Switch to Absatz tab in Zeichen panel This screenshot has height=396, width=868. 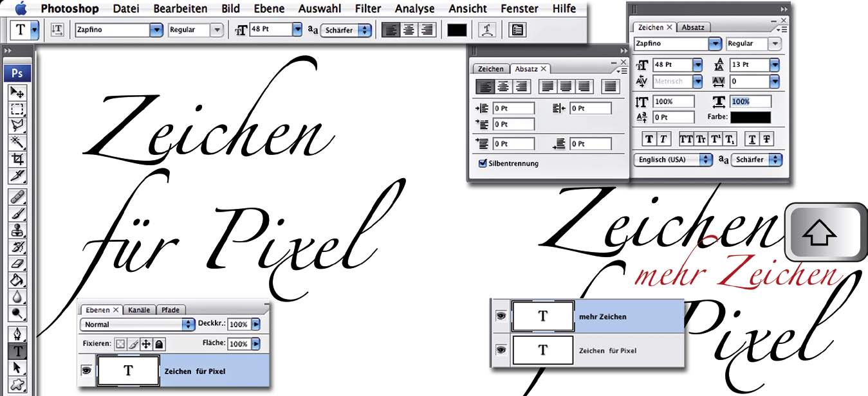(x=693, y=27)
